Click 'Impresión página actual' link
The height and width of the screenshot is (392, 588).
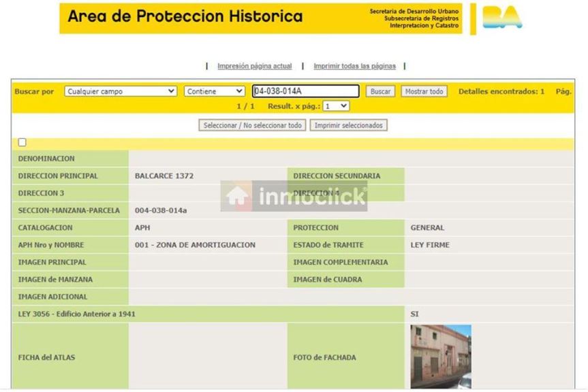click(x=254, y=66)
